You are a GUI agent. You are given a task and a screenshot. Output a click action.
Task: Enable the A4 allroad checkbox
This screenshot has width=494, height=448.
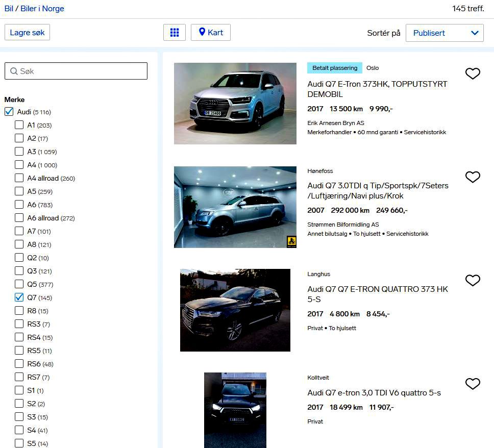coord(19,178)
